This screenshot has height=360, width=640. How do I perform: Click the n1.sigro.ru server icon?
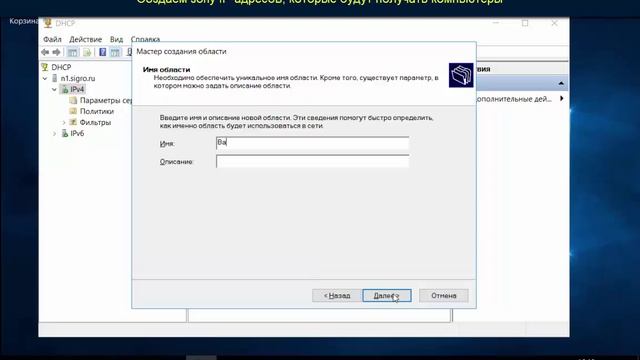click(55, 78)
